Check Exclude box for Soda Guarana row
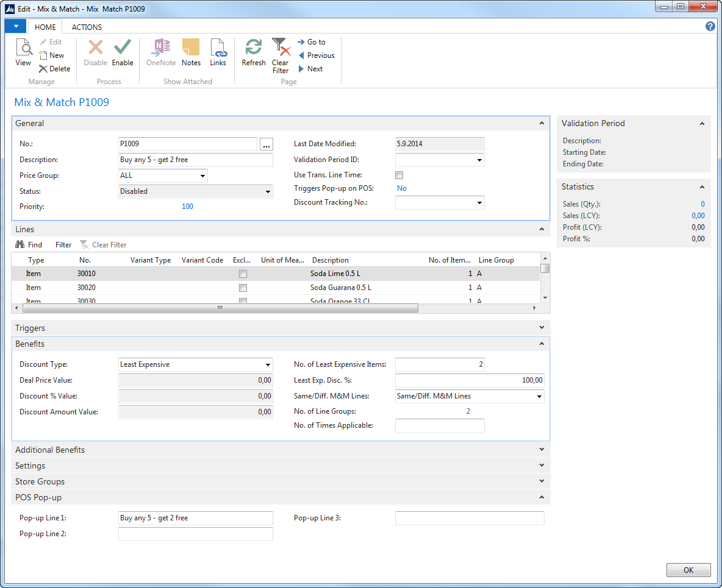 click(243, 288)
